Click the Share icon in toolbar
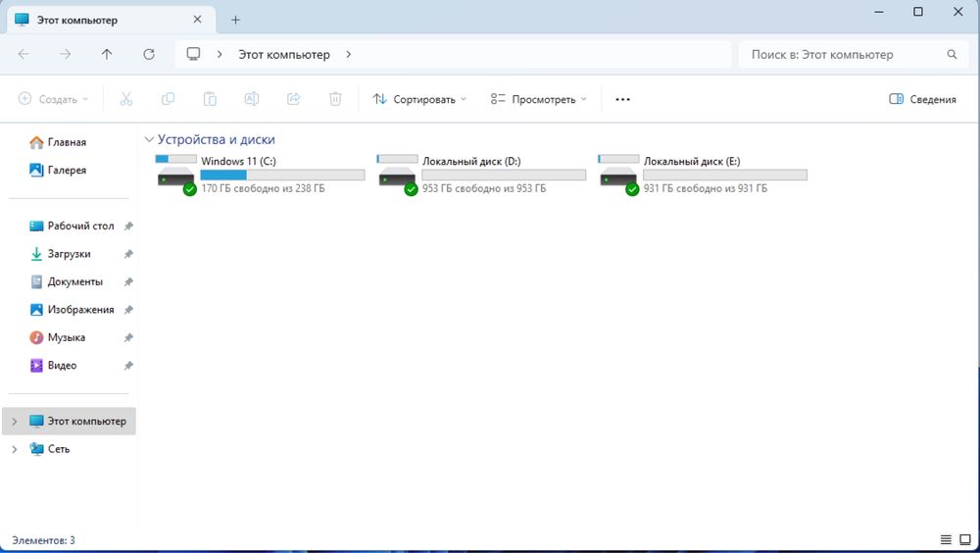Image resolution: width=980 pixels, height=553 pixels. coord(294,99)
